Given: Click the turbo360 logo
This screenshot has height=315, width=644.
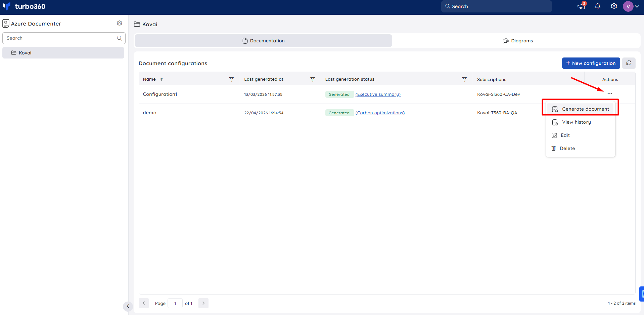Looking at the screenshot, I should tap(24, 6).
